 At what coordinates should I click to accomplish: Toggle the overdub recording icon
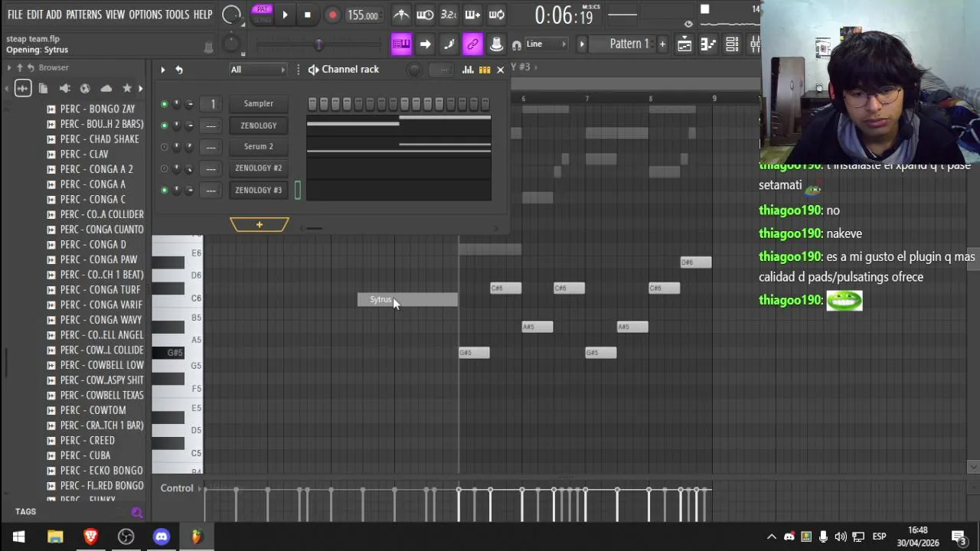[472, 15]
